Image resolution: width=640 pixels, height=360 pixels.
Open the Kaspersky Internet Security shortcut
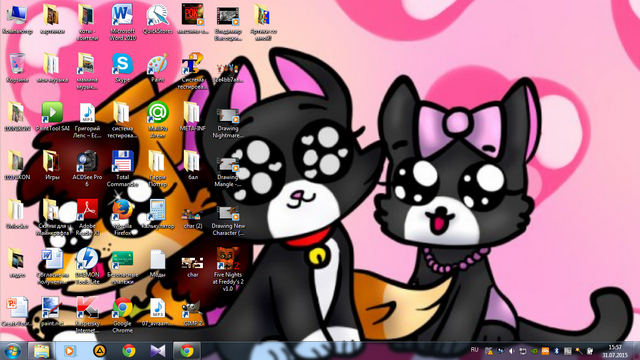87,315
